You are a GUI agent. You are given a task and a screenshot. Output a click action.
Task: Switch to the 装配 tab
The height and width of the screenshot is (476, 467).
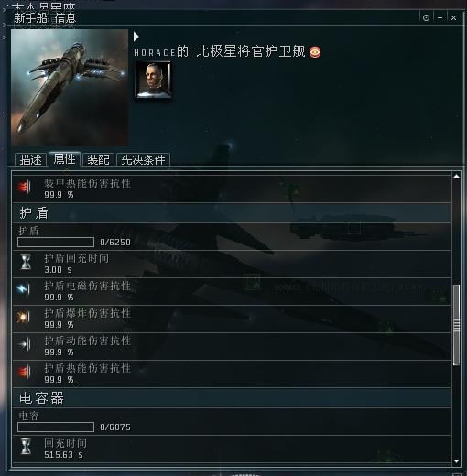click(x=98, y=159)
